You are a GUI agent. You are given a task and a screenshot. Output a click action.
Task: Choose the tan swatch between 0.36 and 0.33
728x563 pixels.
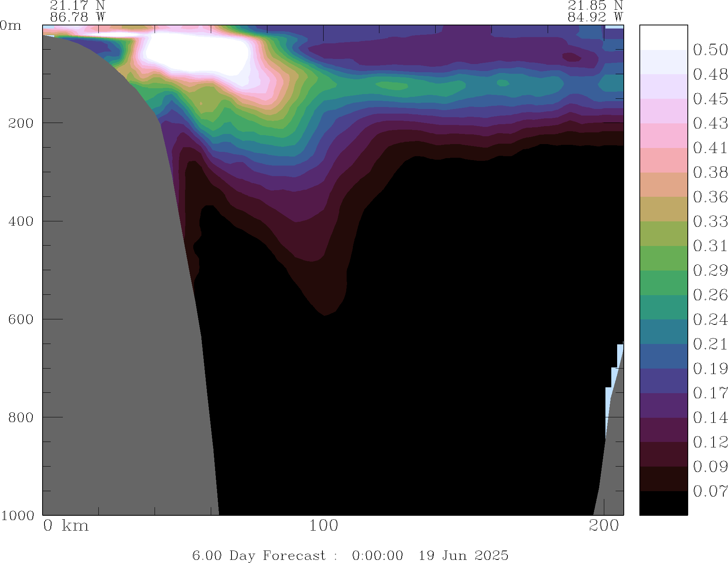click(663, 209)
